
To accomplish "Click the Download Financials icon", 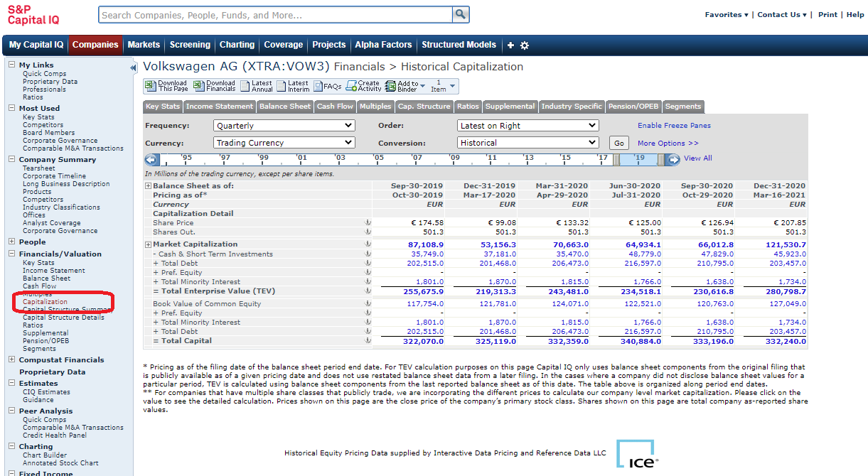I will 199,86.
